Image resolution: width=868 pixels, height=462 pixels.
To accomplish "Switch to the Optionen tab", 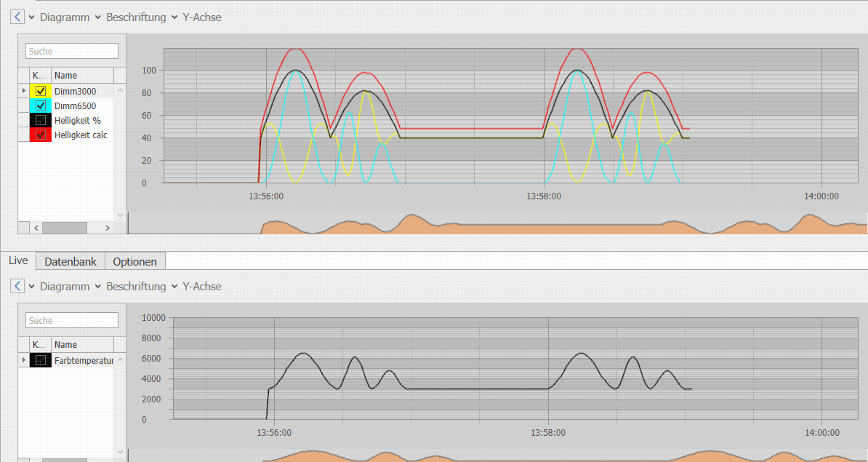I will point(135,261).
